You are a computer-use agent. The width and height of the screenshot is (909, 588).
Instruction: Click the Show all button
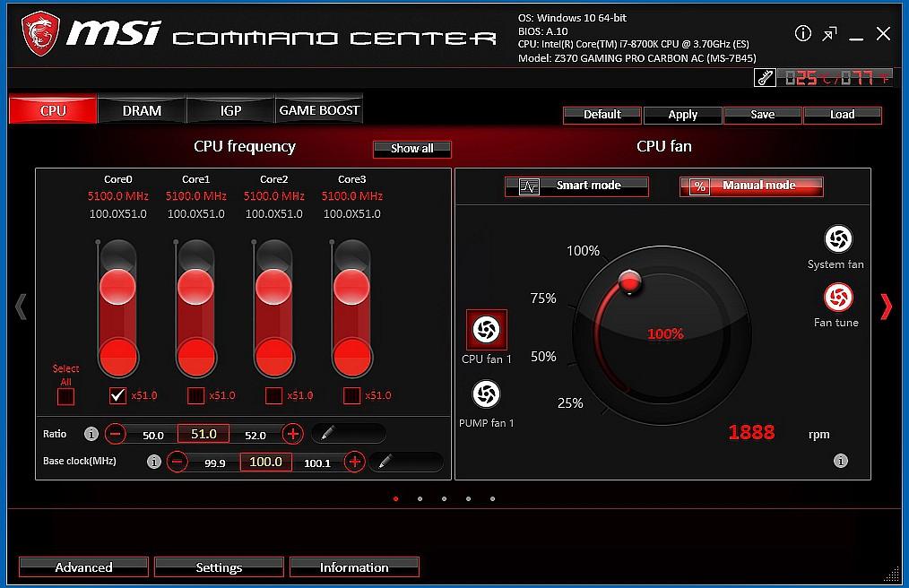[x=411, y=149]
